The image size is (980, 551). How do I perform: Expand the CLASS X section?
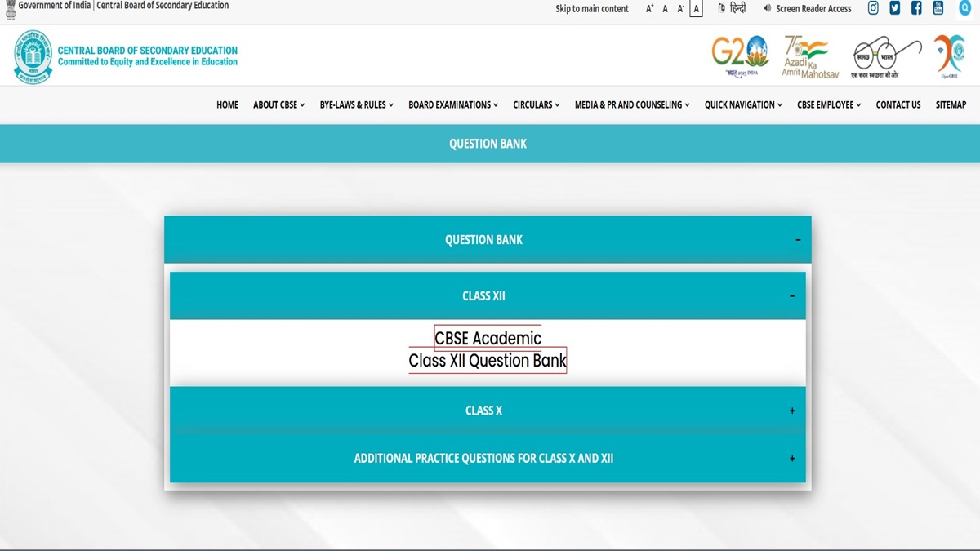point(488,411)
